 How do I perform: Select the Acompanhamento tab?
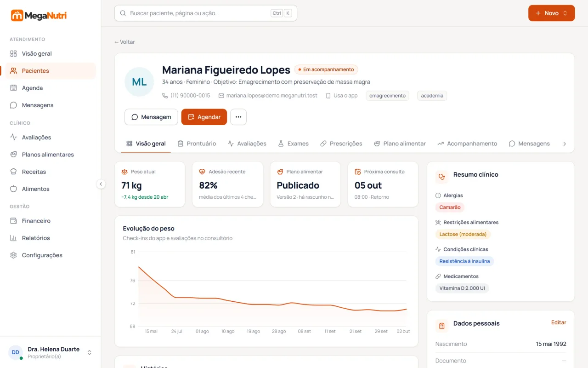(468, 144)
